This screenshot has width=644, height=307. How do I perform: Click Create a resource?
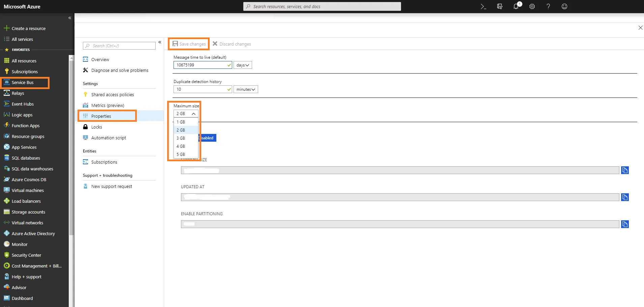pos(29,28)
